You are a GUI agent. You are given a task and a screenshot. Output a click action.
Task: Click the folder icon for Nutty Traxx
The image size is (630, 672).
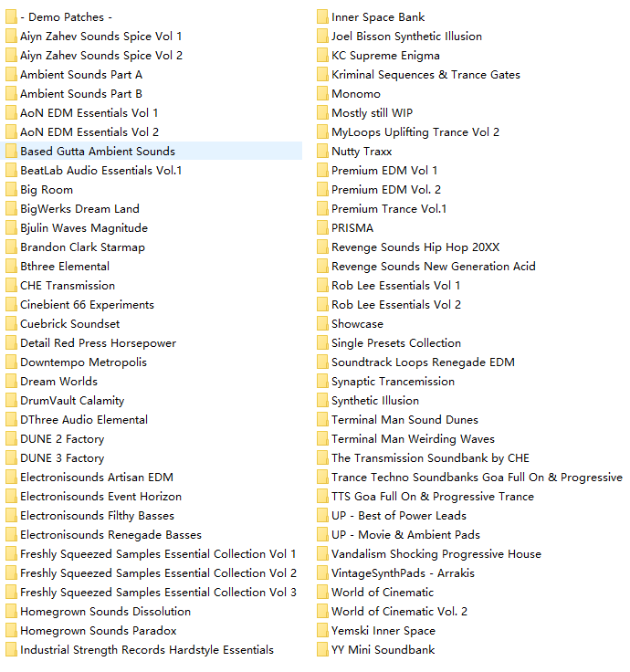[322, 152]
